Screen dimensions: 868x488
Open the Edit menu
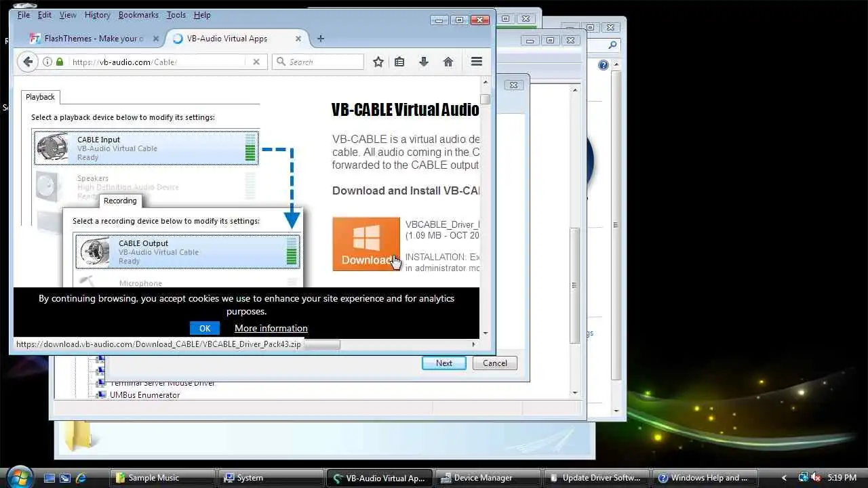(x=45, y=15)
